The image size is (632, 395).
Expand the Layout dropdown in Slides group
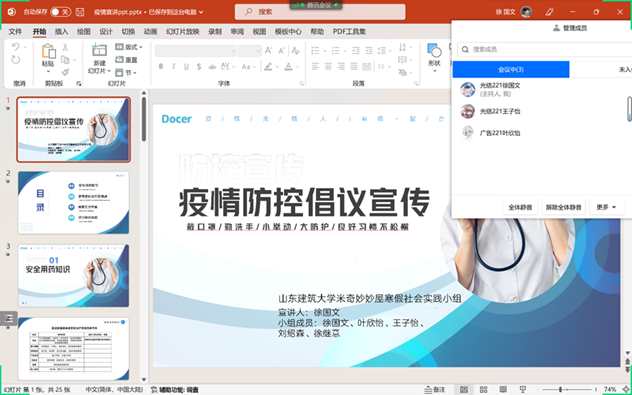(x=129, y=47)
